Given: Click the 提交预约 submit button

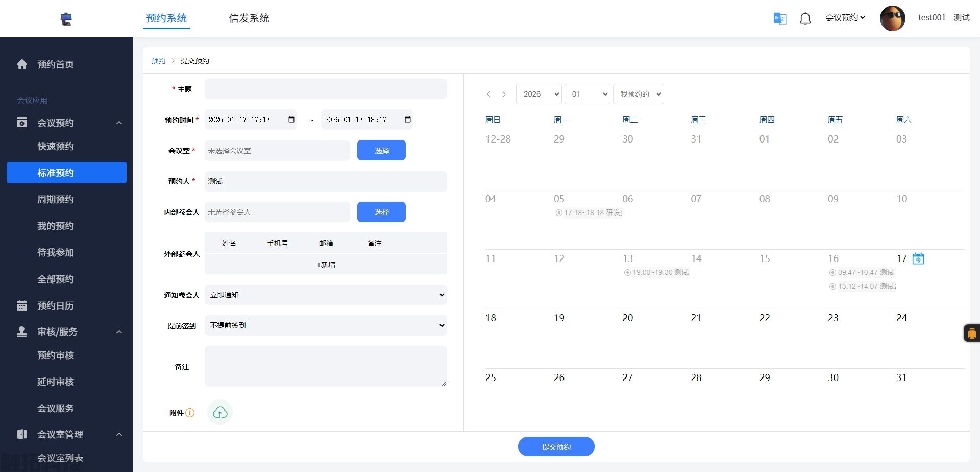Looking at the screenshot, I should tap(556, 446).
